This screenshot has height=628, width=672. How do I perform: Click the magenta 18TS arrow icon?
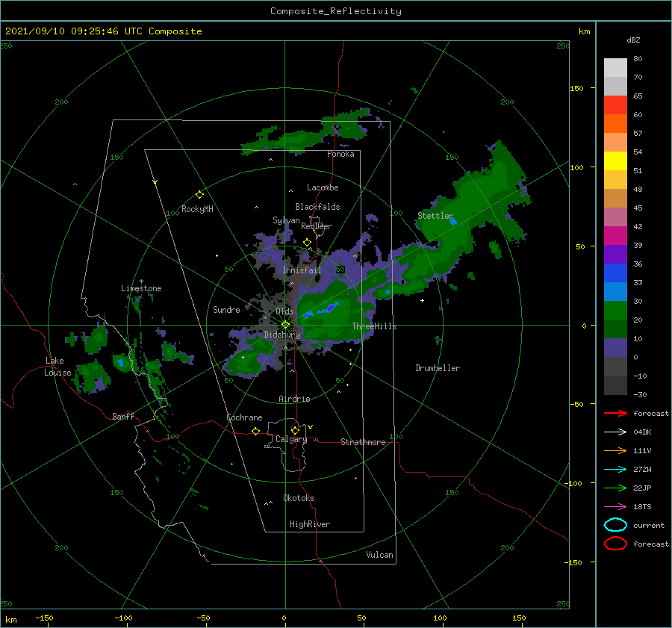click(615, 507)
